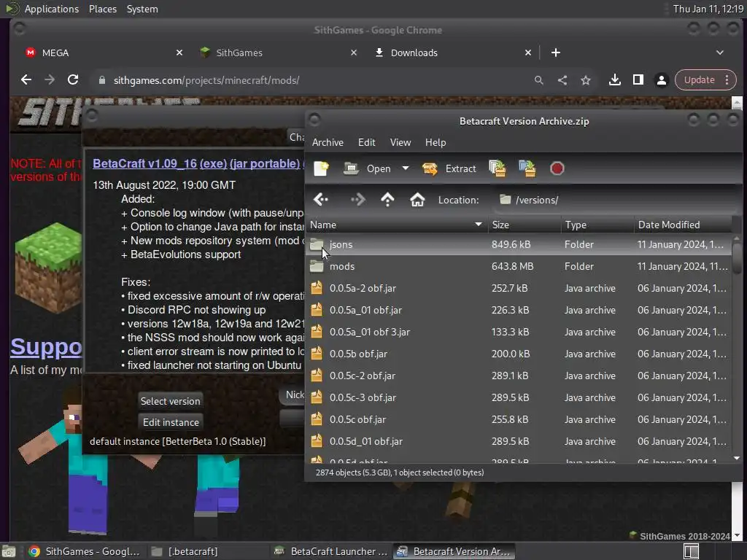This screenshot has height=560, width=747.
Task: Go to archive home location
Action: [x=417, y=200]
